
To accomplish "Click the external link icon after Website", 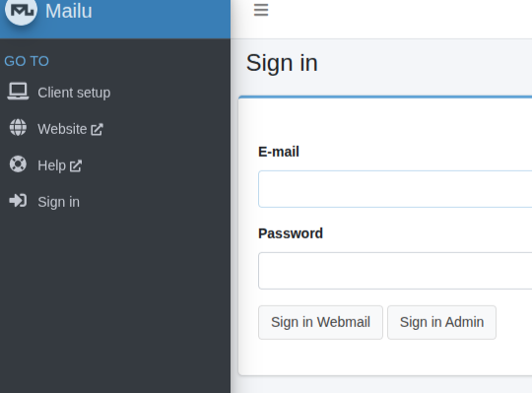I will tap(97, 129).
